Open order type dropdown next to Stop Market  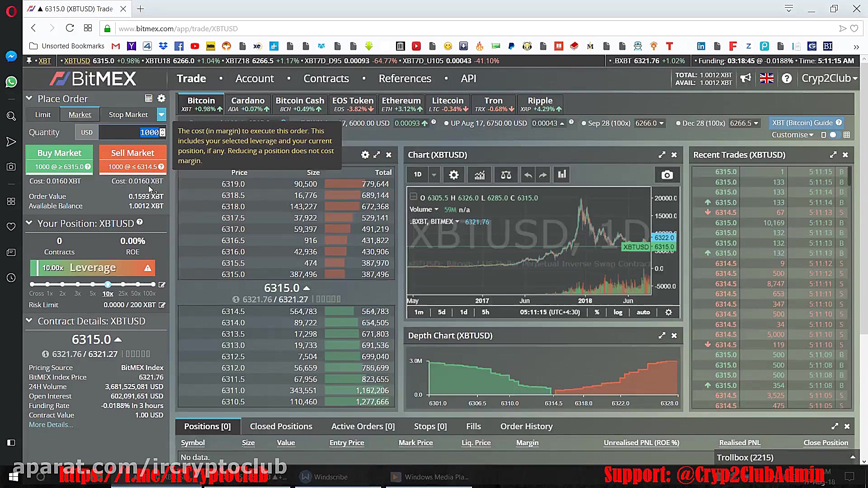pos(161,115)
